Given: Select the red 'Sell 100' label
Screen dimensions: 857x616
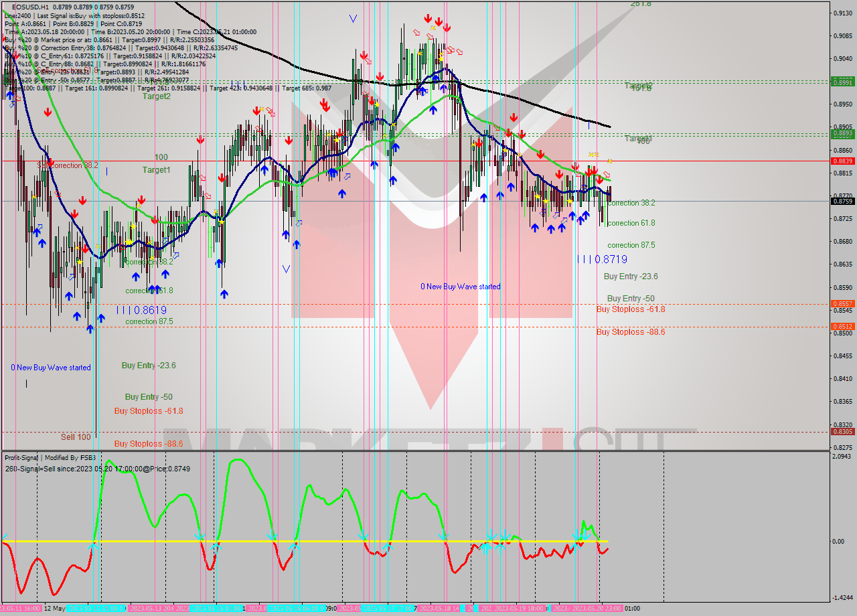Looking at the screenshot, I should point(76,437).
